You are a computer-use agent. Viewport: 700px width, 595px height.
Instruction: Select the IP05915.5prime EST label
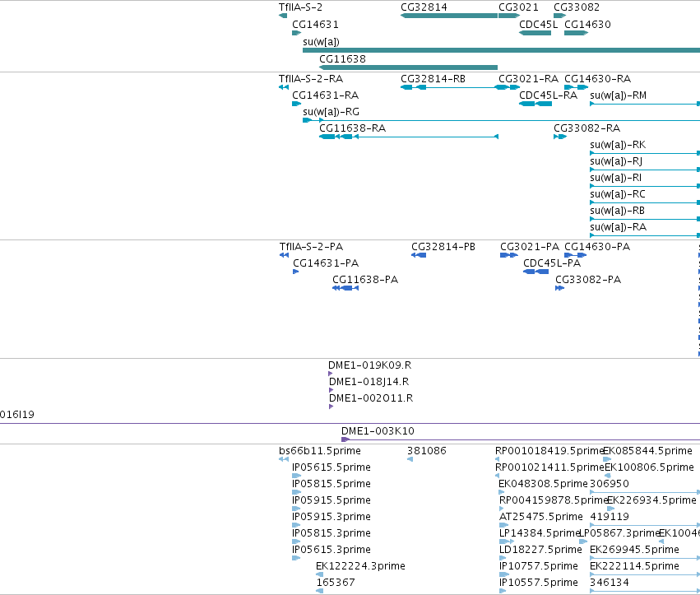tap(331, 500)
